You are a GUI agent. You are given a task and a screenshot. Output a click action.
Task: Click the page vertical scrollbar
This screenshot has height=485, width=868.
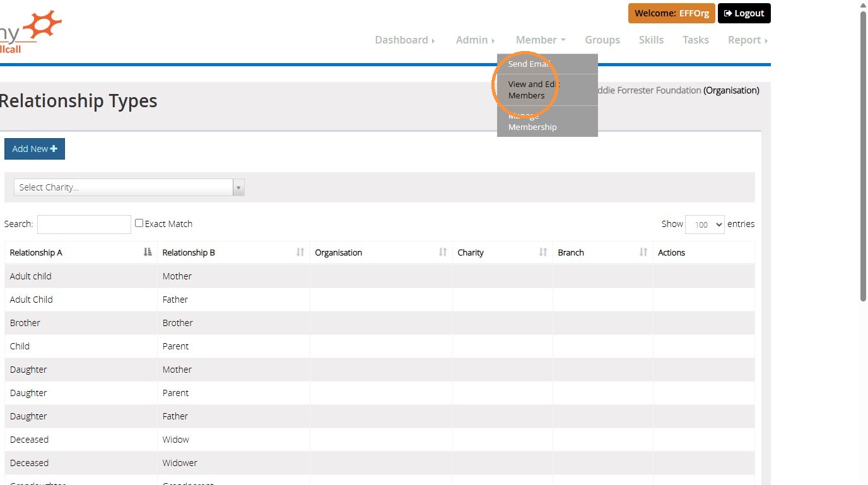(864, 156)
